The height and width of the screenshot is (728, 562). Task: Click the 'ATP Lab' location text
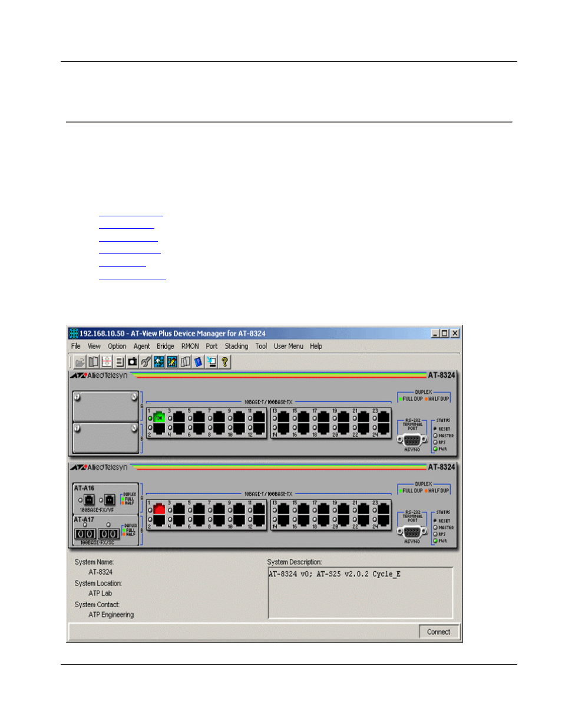(x=100, y=594)
